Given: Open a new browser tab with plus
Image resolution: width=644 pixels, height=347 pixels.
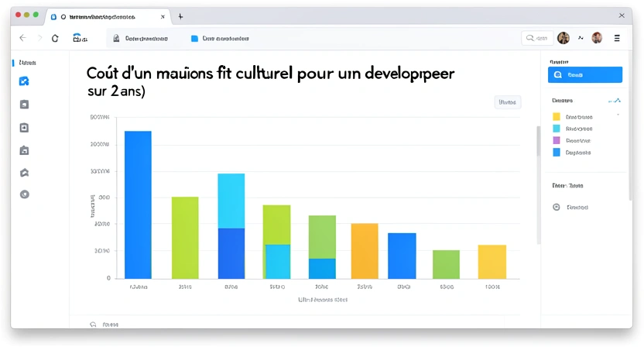Looking at the screenshot, I should pos(180,17).
